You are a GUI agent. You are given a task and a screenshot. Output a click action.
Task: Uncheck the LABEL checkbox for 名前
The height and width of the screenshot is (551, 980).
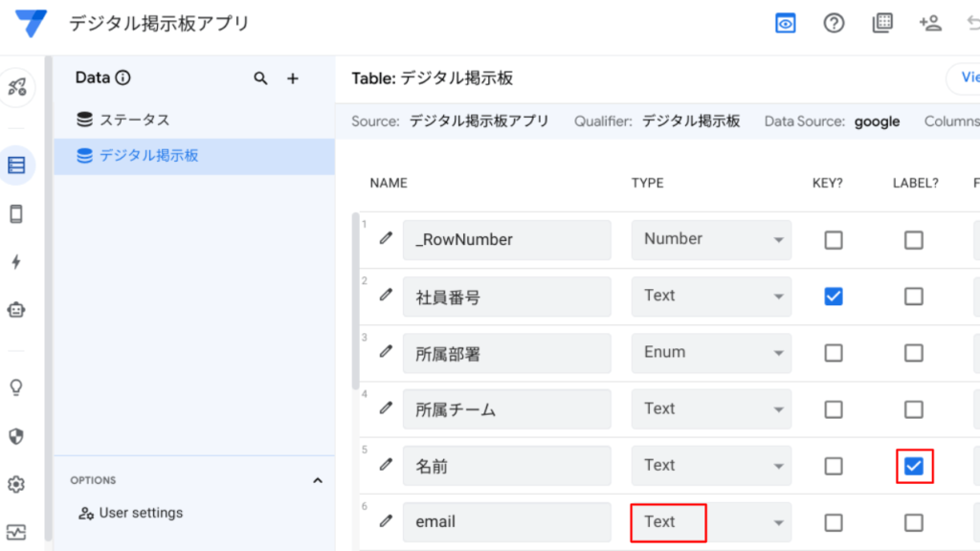[914, 466]
